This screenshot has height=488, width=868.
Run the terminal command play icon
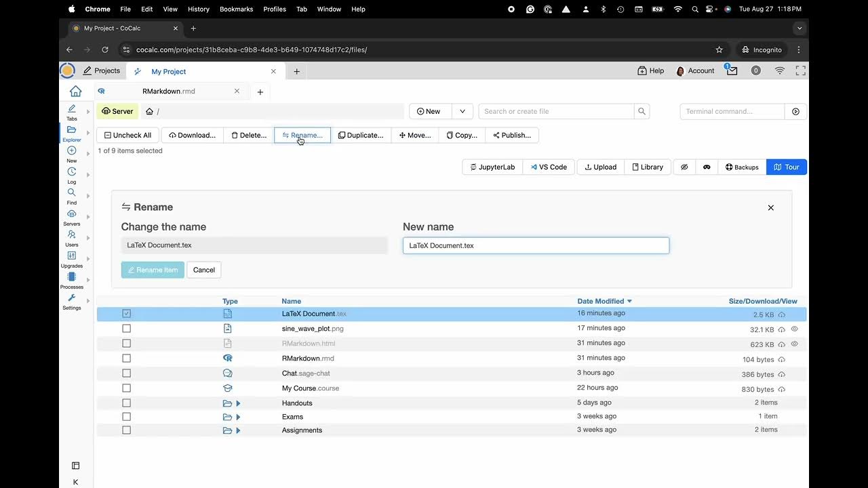[795, 111]
